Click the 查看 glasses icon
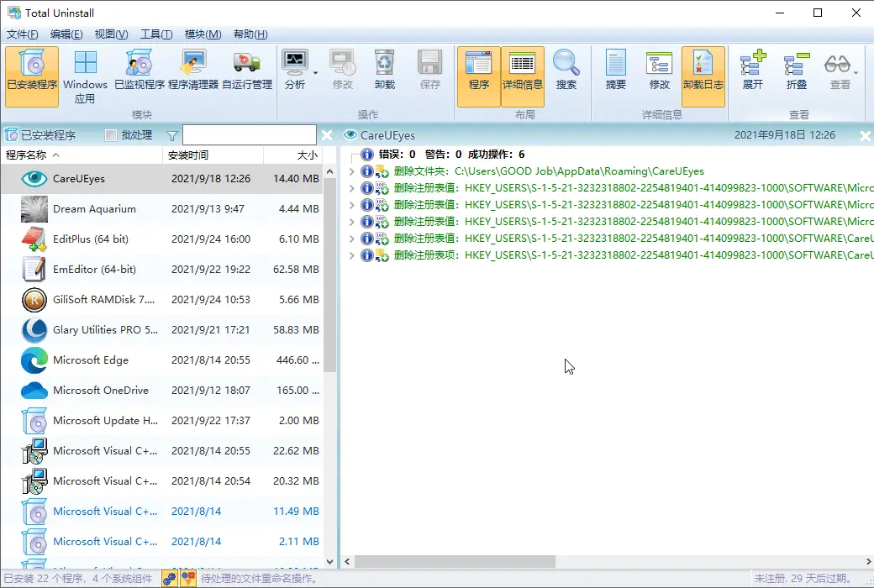The width and height of the screenshot is (874, 588). coord(837,64)
